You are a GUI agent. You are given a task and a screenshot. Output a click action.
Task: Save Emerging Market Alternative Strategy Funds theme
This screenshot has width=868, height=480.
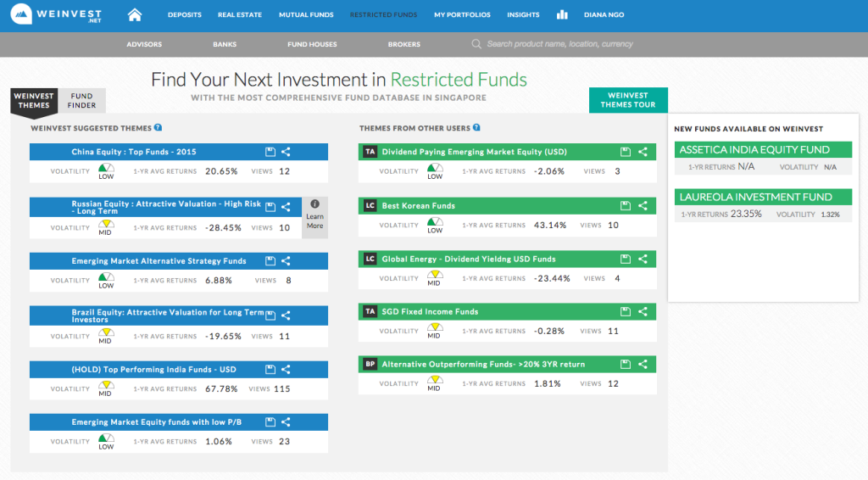270,260
